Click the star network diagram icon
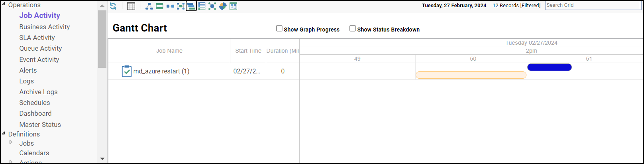Image resolution: width=644 pixels, height=164 pixels. tap(212, 6)
